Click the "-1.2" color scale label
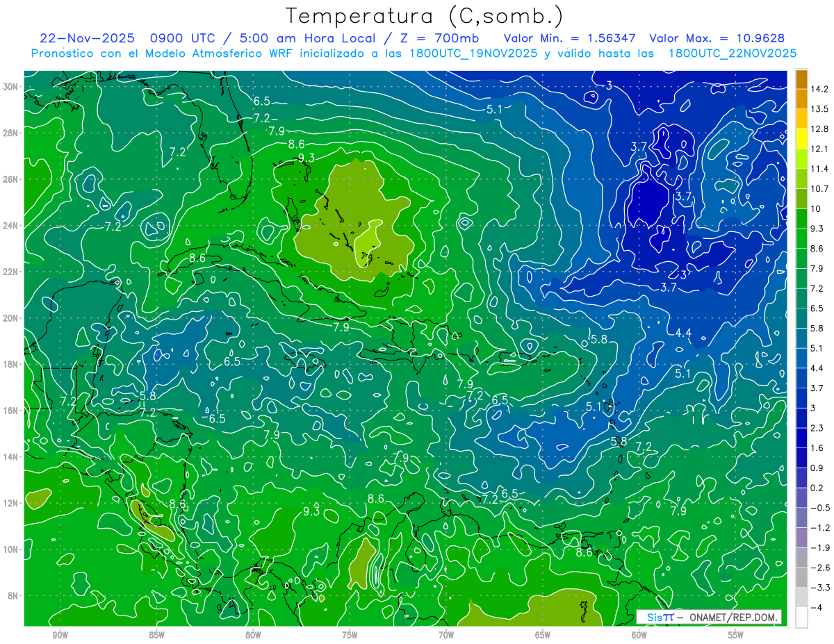The width and height of the screenshot is (834, 644). point(820,528)
